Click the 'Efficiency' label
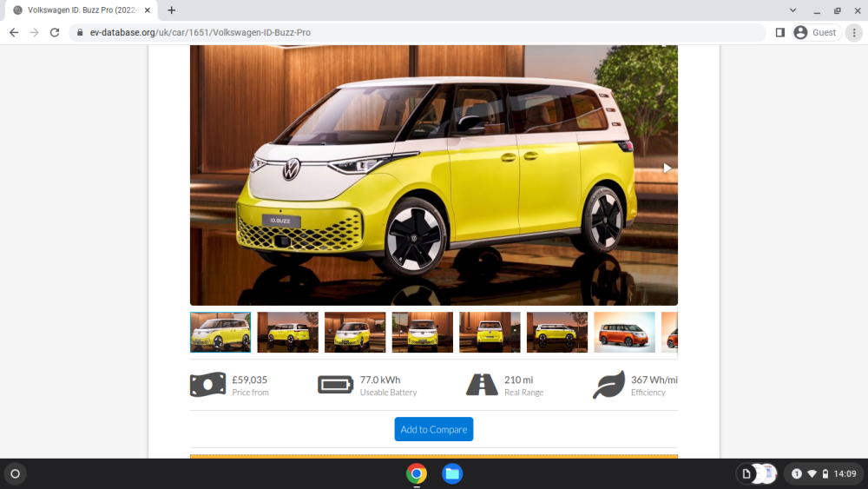This screenshot has width=868, height=489. click(x=648, y=393)
